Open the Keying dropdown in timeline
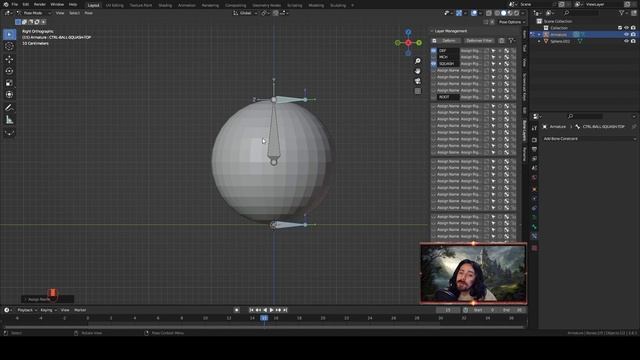Screen dimensions: 640x360 [x=48, y=310]
